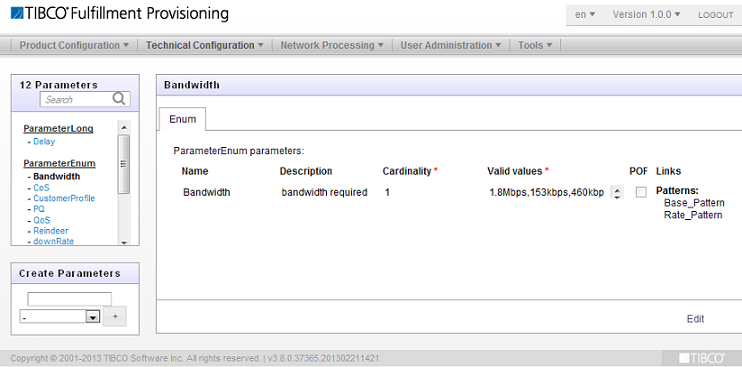
Task: Click the Valid values stepper arrows
Action: pyautogui.click(x=617, y=192)
